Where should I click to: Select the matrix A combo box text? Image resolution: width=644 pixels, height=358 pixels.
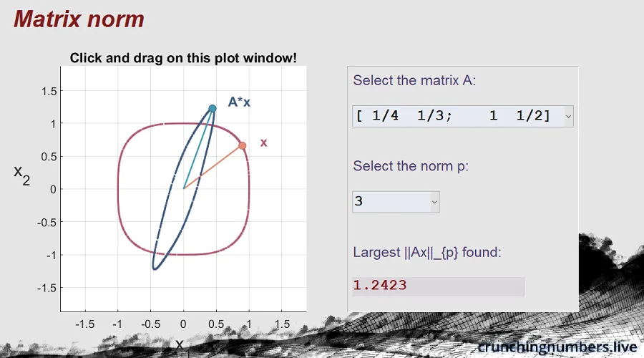tap(459, 116)
